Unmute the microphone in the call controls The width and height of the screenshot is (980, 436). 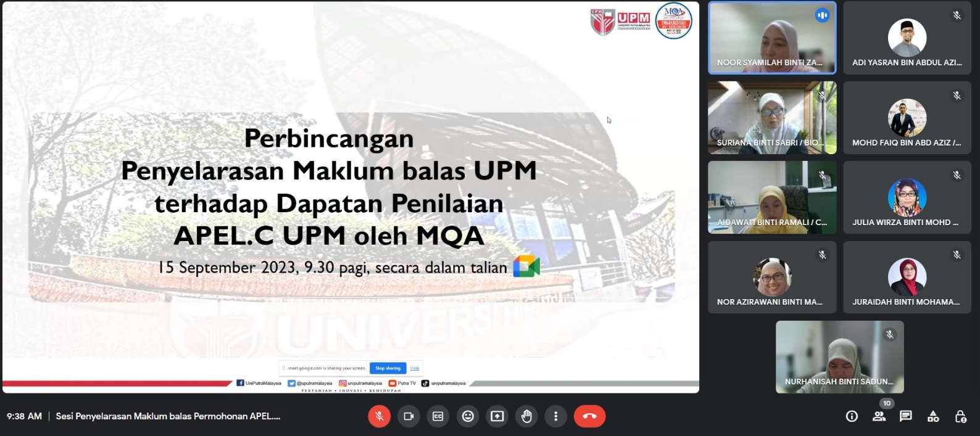[x=379, y=416]
